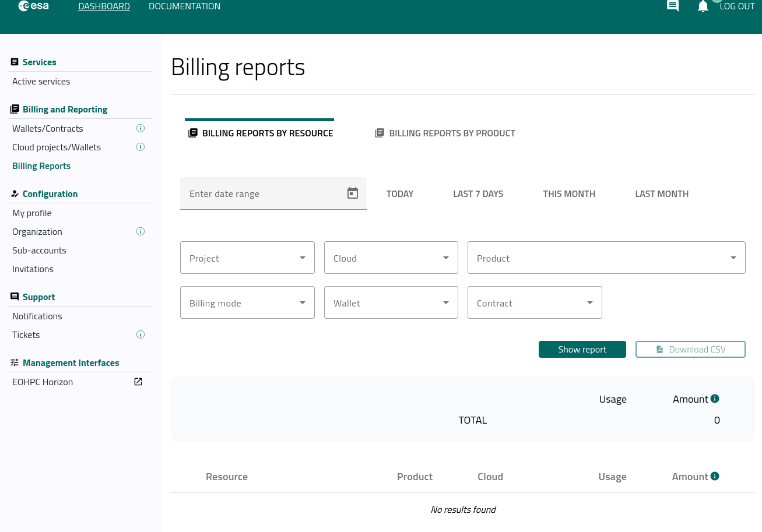The width and height of the screenshot is (762, 532).
Task: Open the calendar date picker icon
Action: point(353,193)
